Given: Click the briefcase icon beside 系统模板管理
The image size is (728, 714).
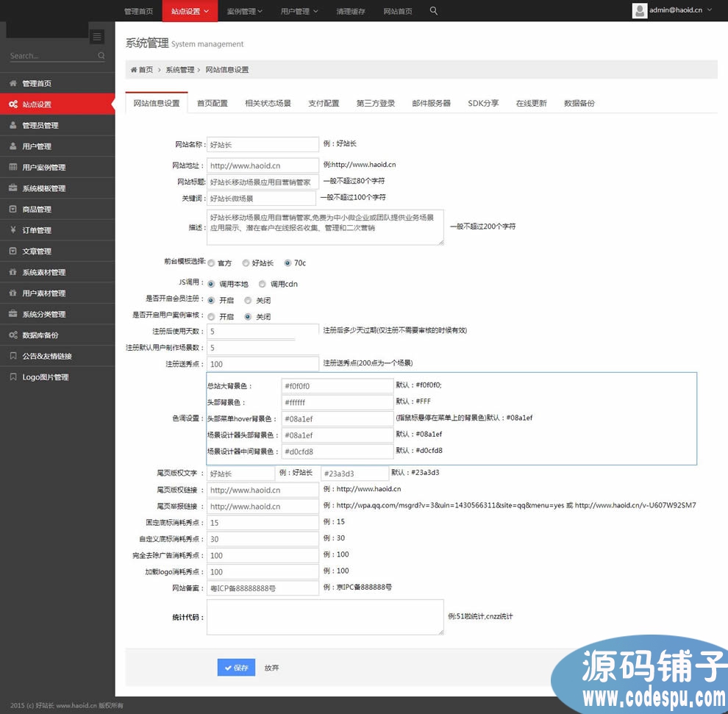Looking at the screenshot, I should (13, 188).
